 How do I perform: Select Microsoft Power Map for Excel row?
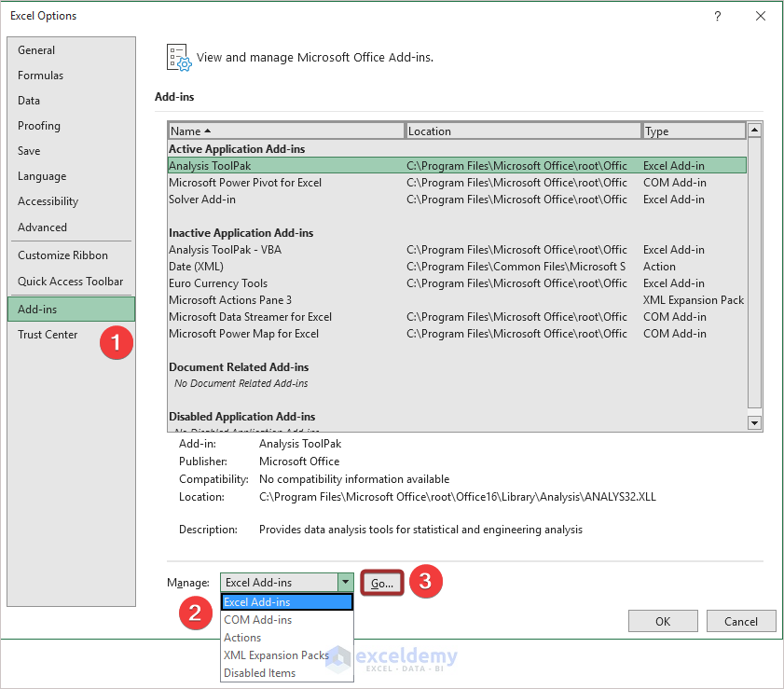[457, 334]
